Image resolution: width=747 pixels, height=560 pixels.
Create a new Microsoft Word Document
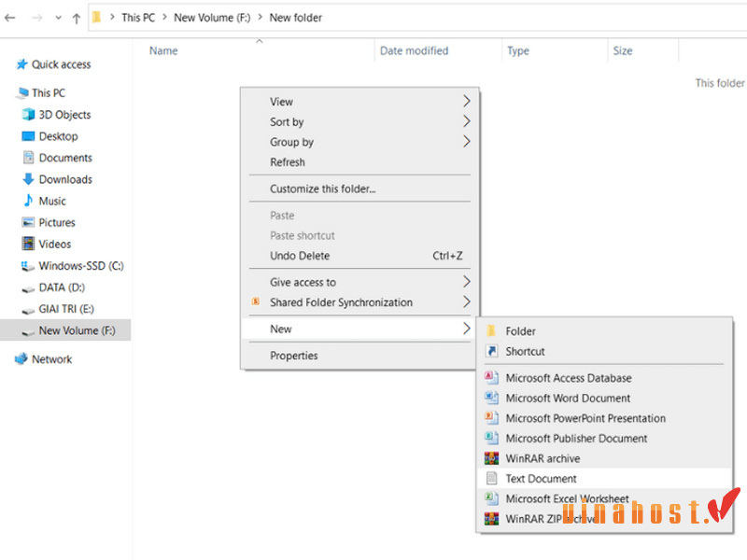point(604,399)
